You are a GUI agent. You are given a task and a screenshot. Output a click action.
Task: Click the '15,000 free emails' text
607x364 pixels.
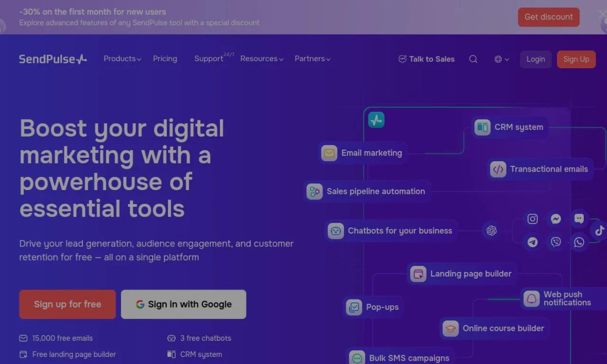[x=63, y=338]
